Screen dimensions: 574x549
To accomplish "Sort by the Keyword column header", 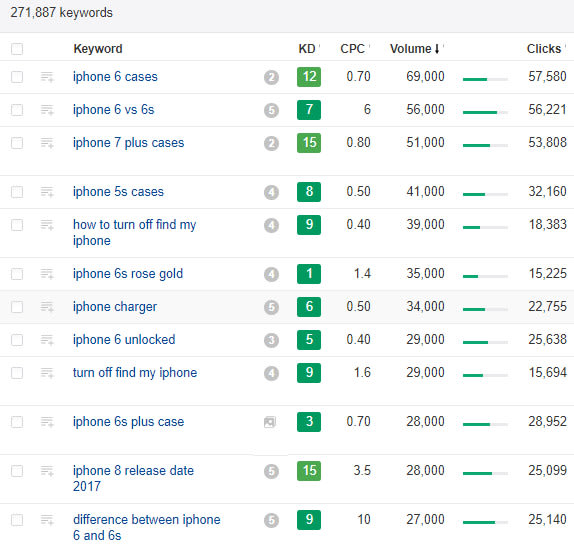I will [98, 49].
